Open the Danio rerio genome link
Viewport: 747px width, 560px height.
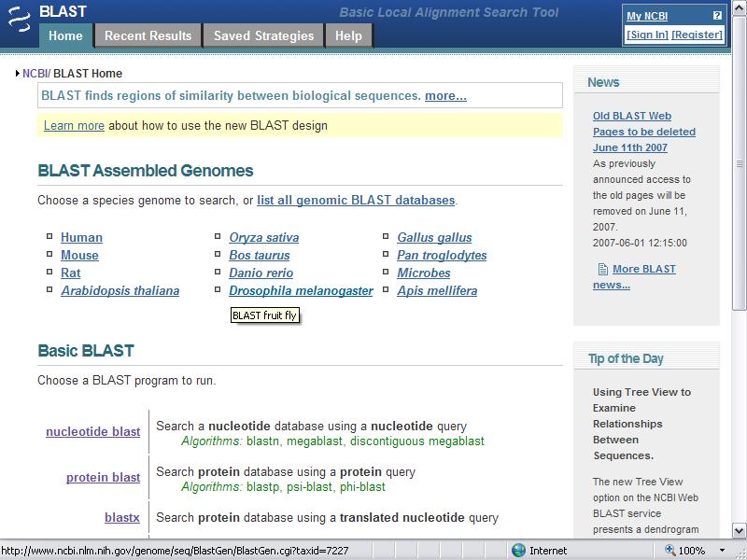coord(261,273)
